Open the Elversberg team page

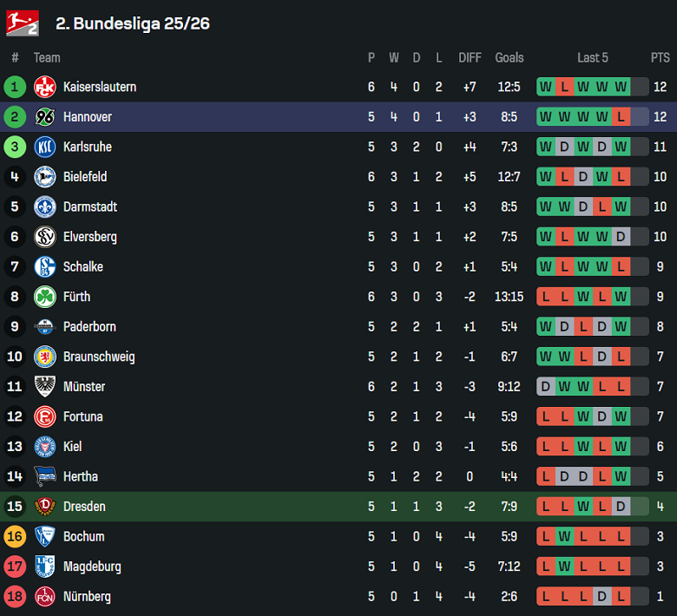tap(89, 237)
